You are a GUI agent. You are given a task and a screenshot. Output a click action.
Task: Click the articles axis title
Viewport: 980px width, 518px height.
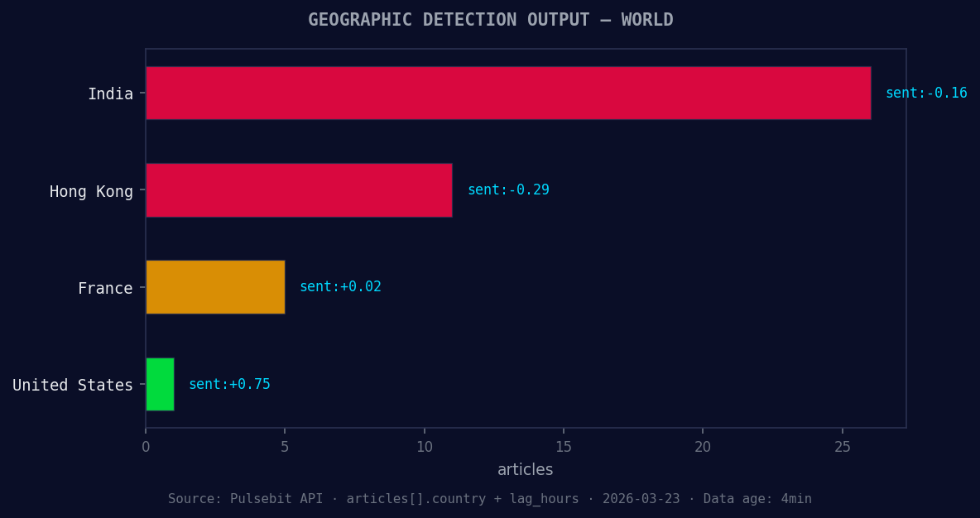(525, 469)
